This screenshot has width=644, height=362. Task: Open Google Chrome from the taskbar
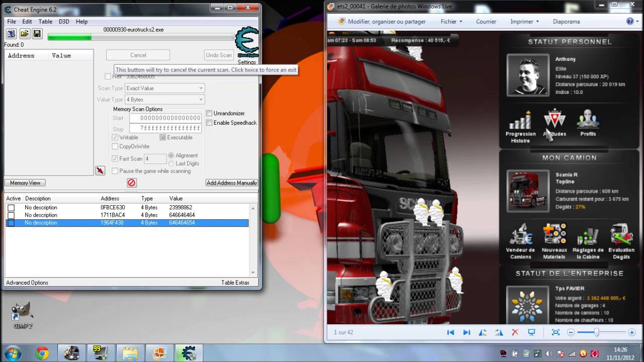point(42,353)
